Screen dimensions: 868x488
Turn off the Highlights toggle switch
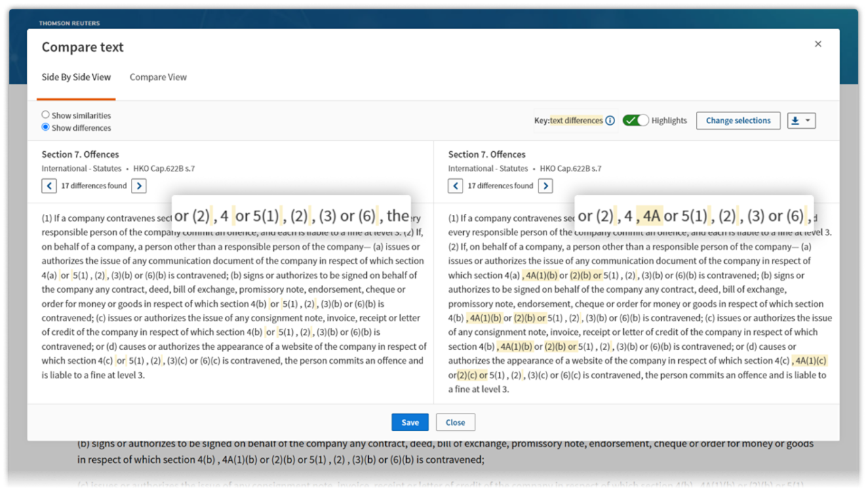[x=635, y=121]
